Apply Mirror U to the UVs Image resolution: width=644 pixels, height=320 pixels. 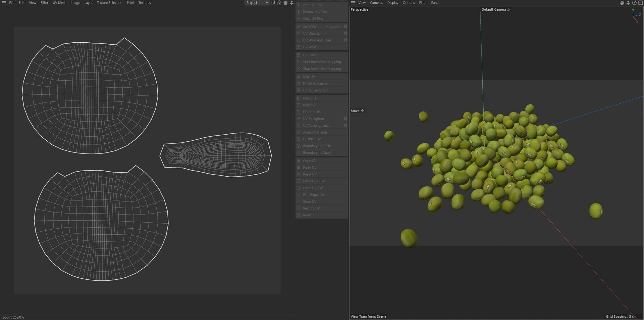coord(322,98)
